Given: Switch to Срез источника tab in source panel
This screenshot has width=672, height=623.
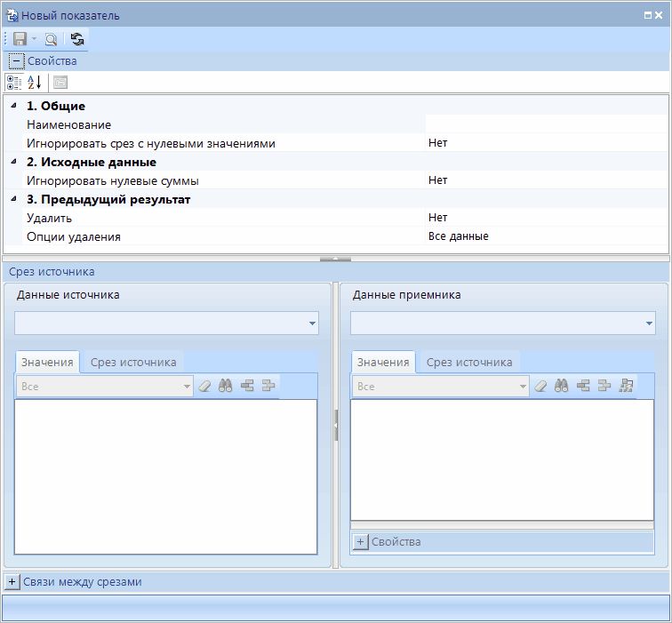Looking at the screenshot, I should 133,362.
